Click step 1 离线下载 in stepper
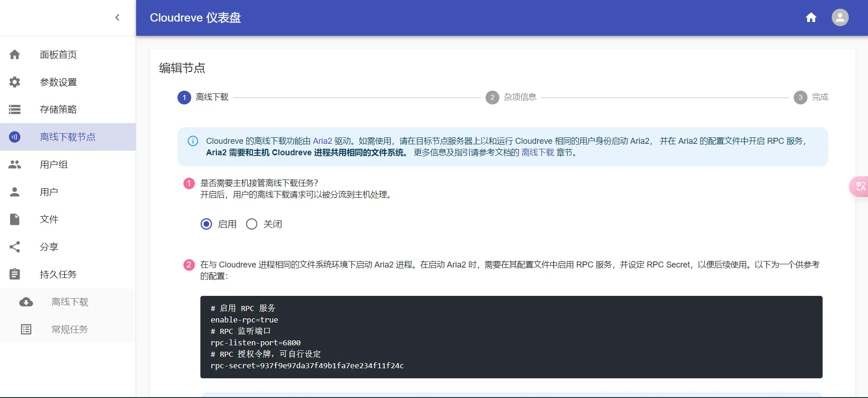The image size is (868, 398). click(203, 97)
